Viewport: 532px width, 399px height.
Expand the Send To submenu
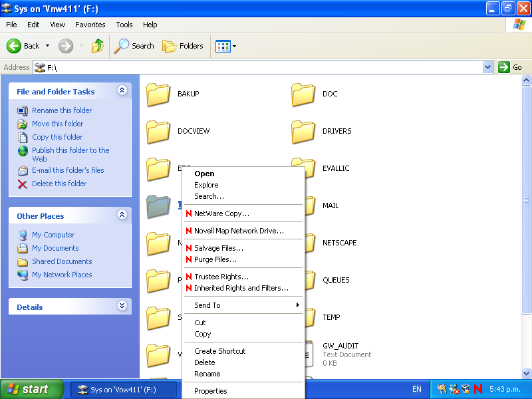coord(243,305)
